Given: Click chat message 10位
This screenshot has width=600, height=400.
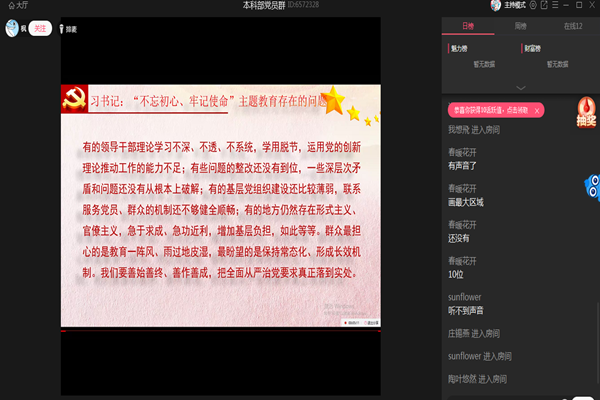Looking at the screenshot, I should pyautogui.click(x=456, y=274).
